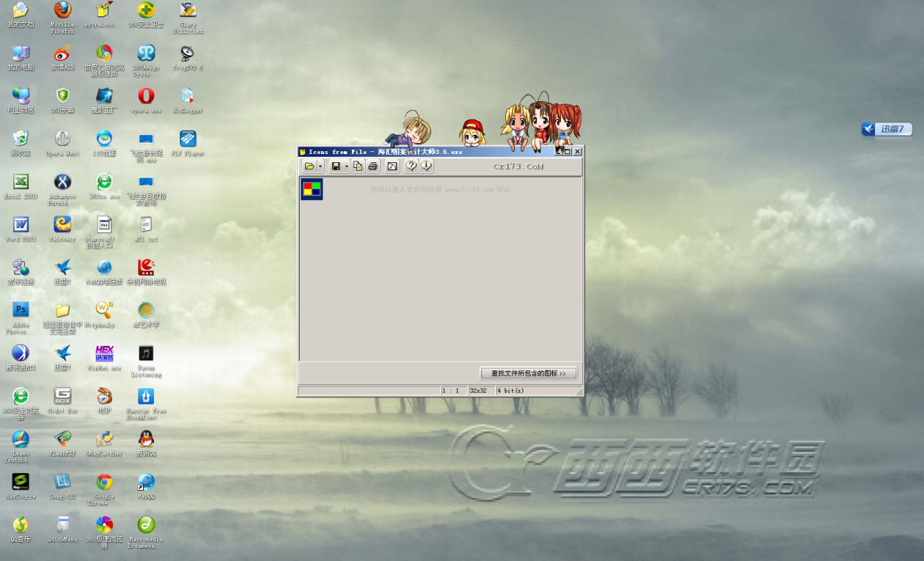Open 我的文档 desktop icon
Image resolution: width=924 pixels, height=561 pixels.
click(21, 14)
